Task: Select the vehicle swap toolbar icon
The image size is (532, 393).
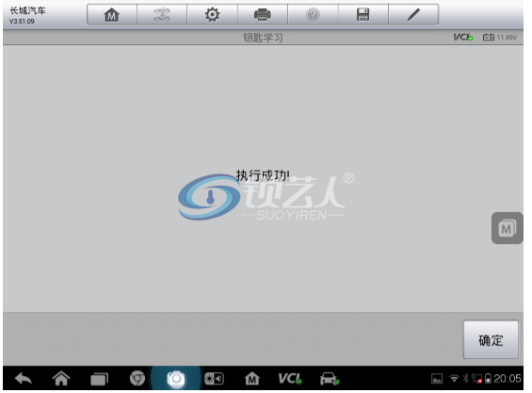Action: pyautogui.click(x=162, y=14)
